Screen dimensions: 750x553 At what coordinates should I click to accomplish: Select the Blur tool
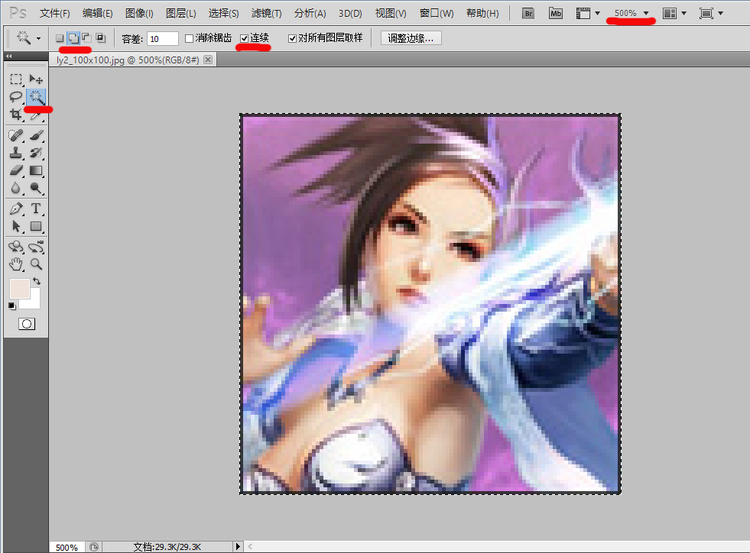coord(16,188)
